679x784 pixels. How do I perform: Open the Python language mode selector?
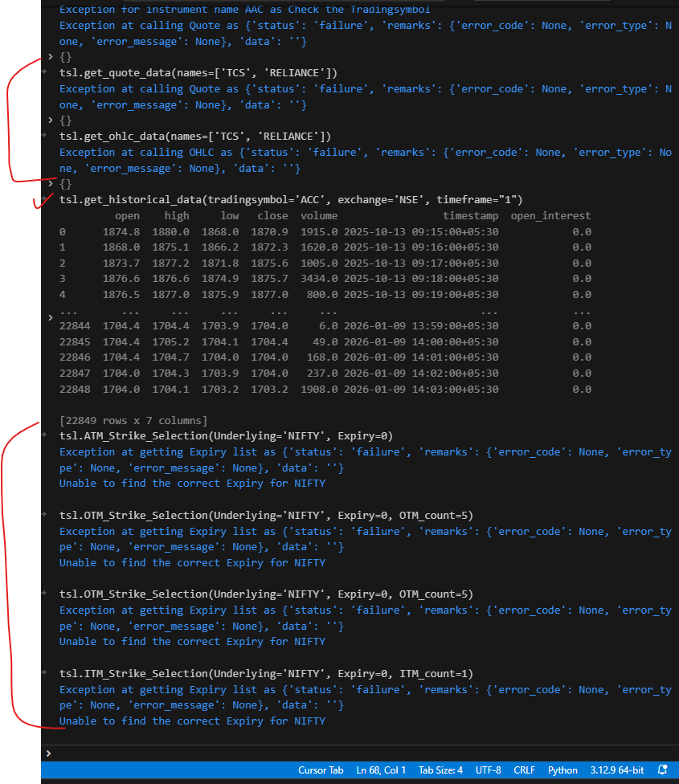click(562, 770)
